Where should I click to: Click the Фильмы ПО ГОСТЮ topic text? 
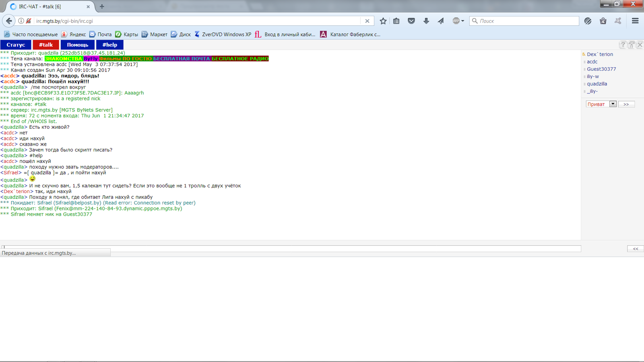[126, 59]
